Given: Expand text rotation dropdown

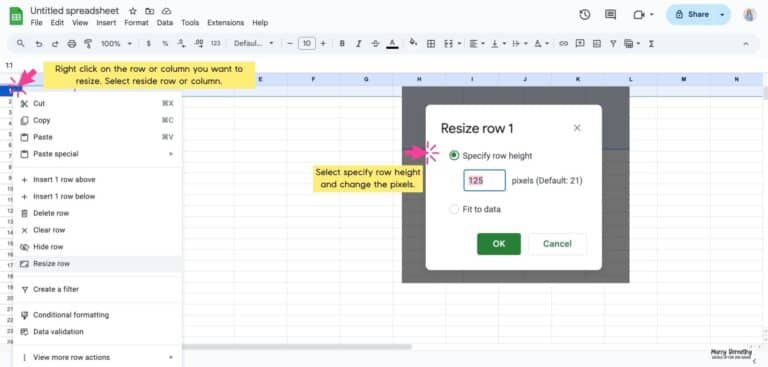Looking at the screenshot, I should (x=547, y=44).
